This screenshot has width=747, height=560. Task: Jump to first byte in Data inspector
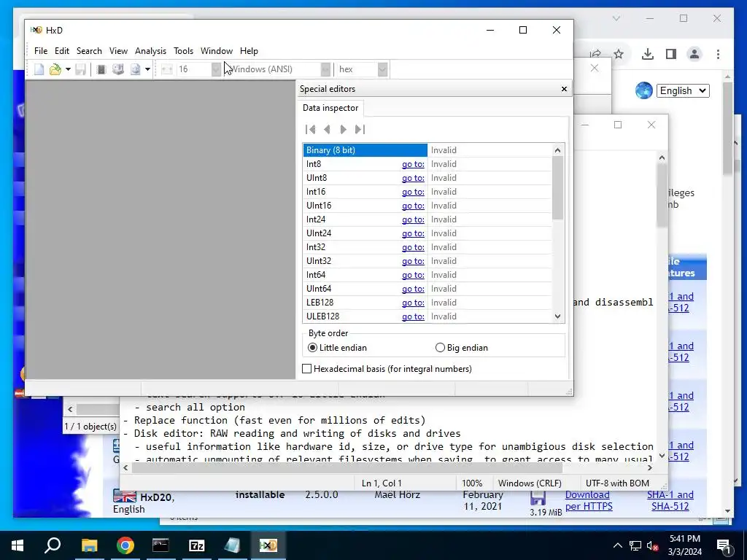311,130
